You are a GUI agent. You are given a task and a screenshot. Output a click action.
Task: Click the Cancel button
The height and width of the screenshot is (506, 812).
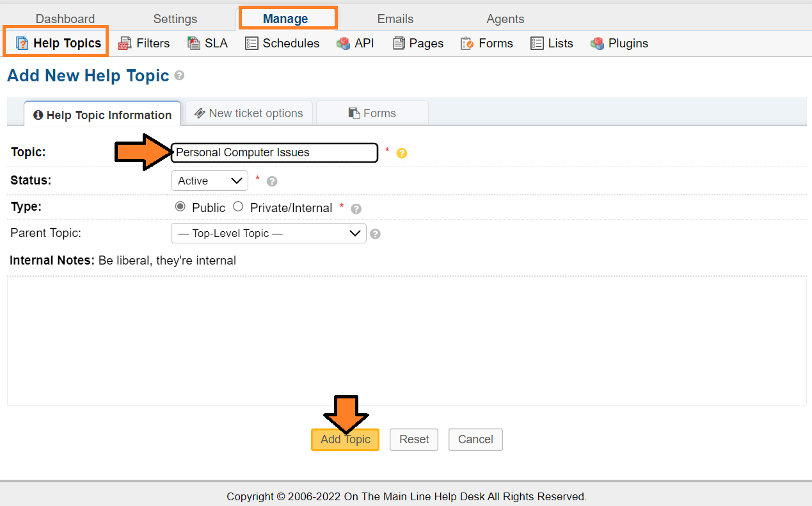475,439
